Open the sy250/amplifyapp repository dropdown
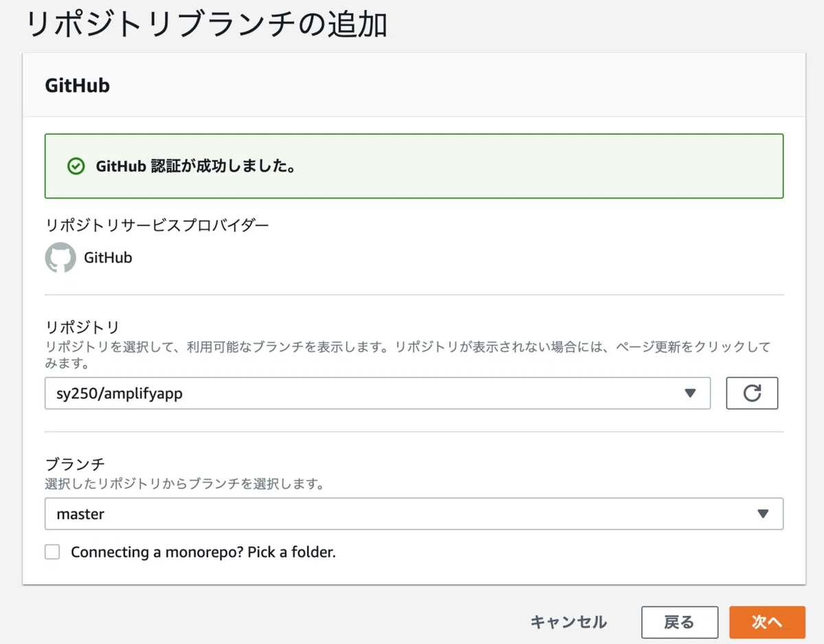824x644 pixels. 377,393
